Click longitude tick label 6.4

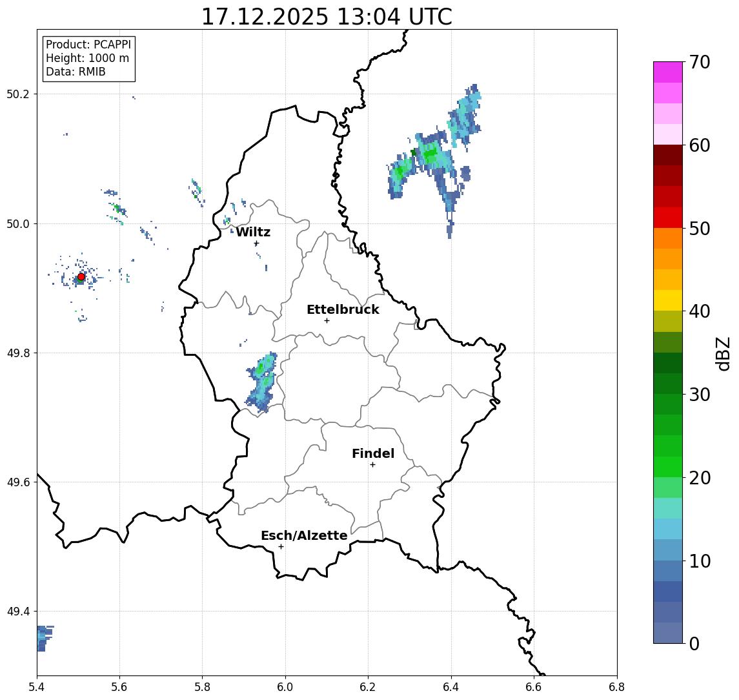(451, 687)
